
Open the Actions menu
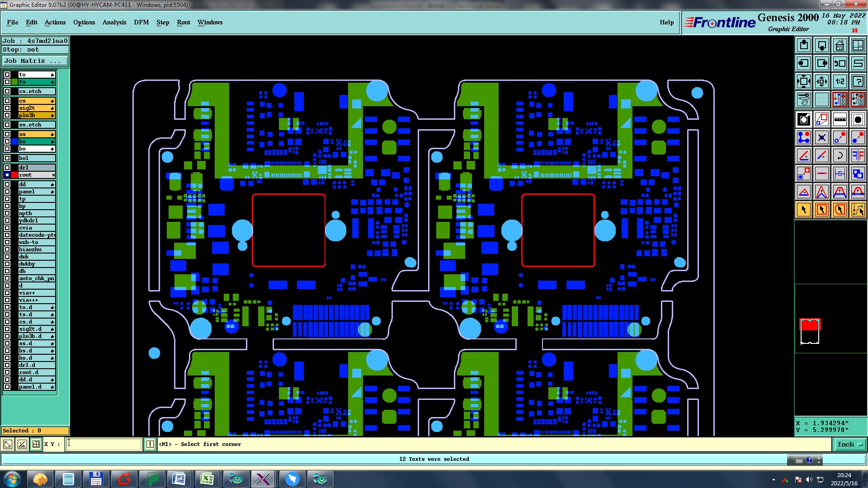coord(55,22)
